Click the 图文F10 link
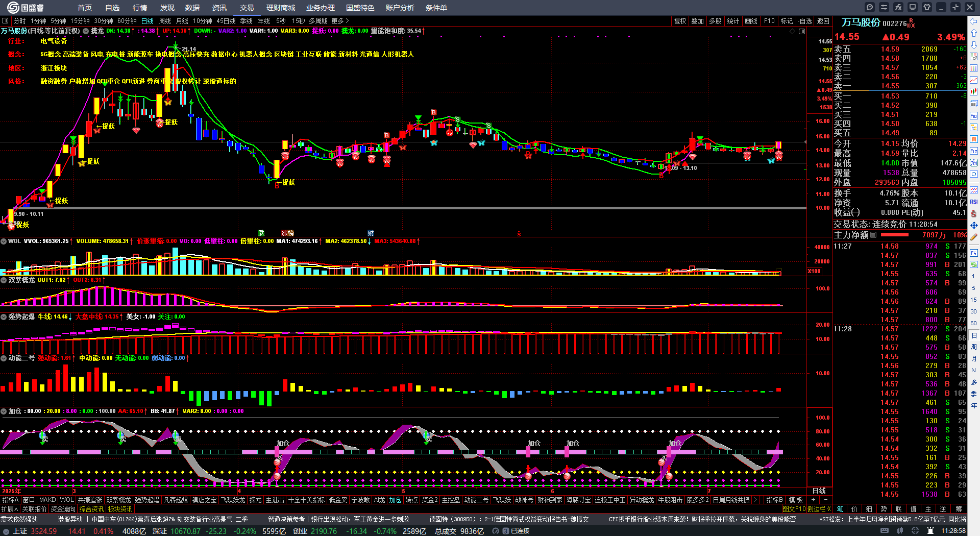 [x=794, y=509]
